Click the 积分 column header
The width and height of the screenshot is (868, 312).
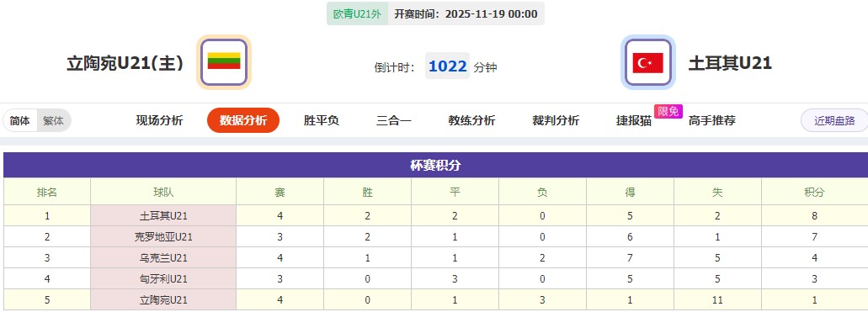coord(814,192)
